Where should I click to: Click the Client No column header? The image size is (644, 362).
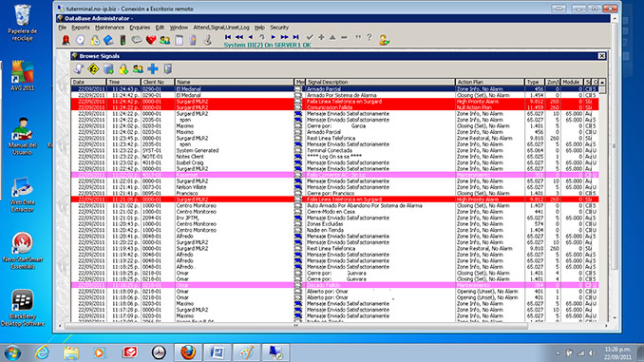(158, 82)
